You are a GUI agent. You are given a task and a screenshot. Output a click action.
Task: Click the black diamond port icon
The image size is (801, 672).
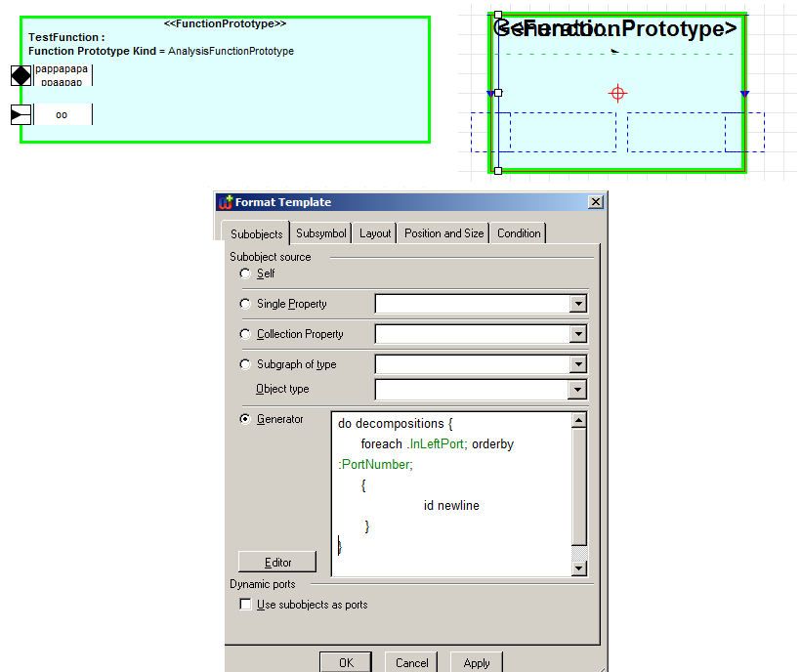tap(21, 75)
